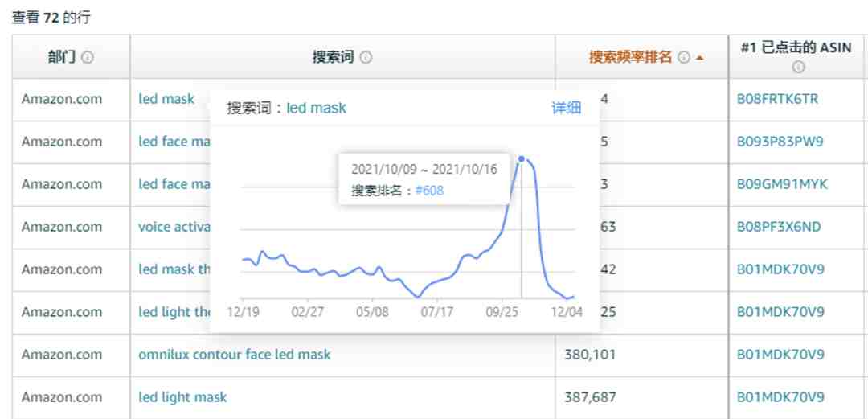Viewport: 868px width, 419px height.
Task: Click info icon next to 搜索频率排名 header
Action: click(684, 57)
